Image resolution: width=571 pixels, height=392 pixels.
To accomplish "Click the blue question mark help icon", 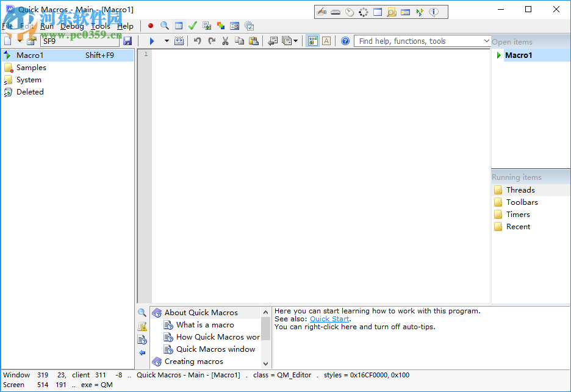I will coord(345,41).
